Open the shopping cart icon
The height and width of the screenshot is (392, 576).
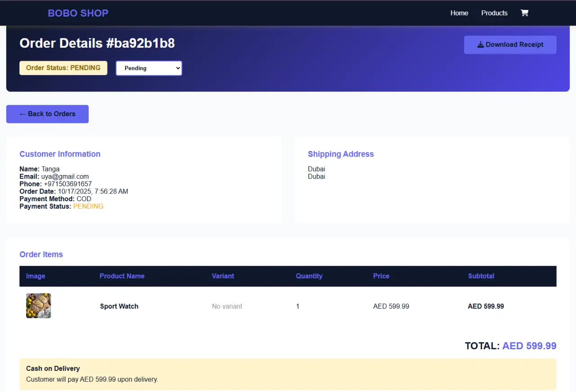(x=524, y=13)
